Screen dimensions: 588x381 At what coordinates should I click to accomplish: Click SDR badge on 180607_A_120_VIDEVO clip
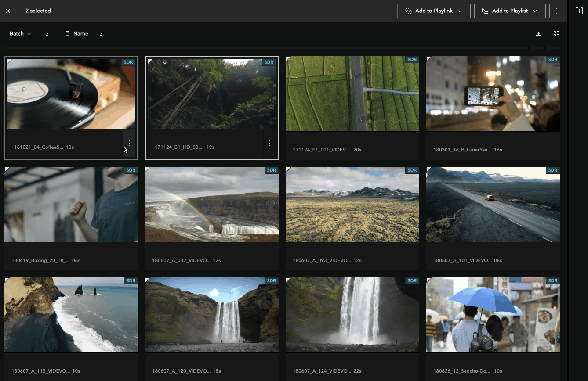click(272, 281)
